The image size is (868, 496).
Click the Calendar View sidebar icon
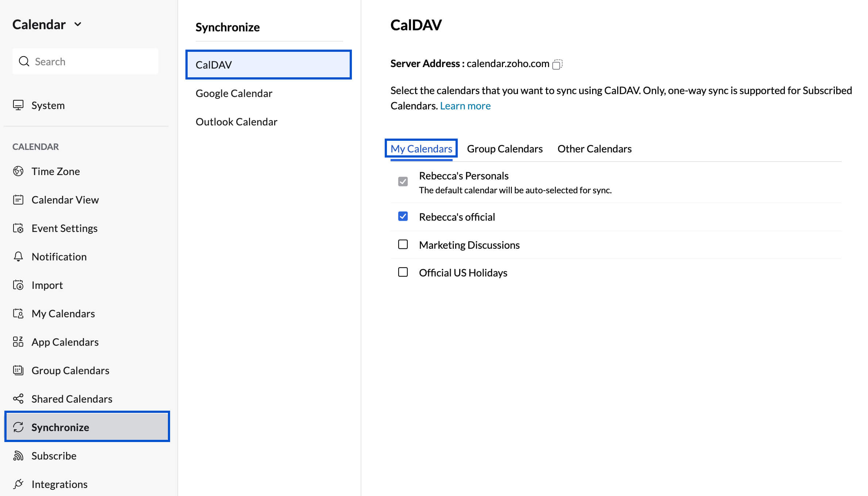(x=18, y=199)
